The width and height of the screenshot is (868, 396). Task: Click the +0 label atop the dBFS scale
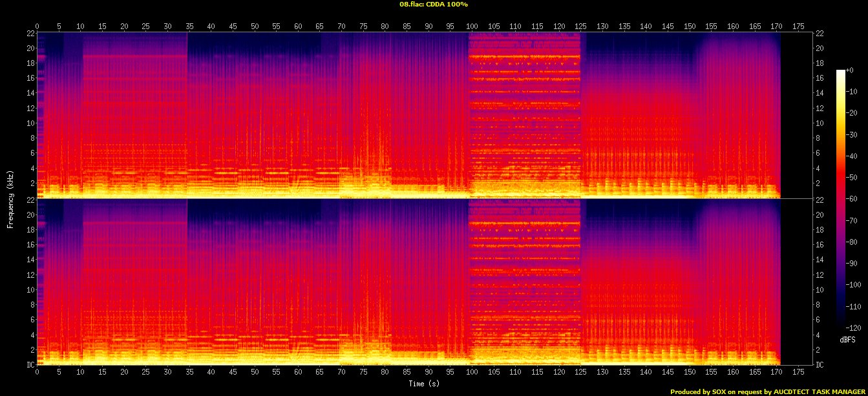[x=849, y=70]
